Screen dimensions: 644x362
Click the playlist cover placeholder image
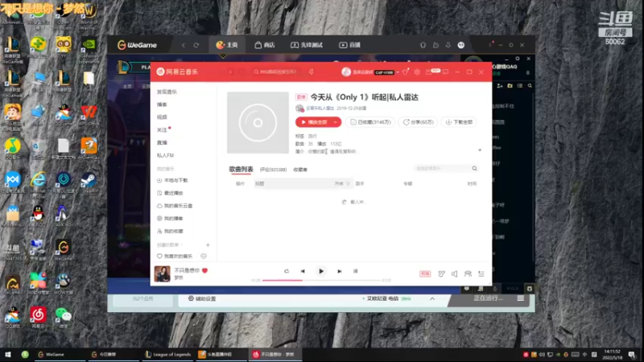click(x=258, y=123)
